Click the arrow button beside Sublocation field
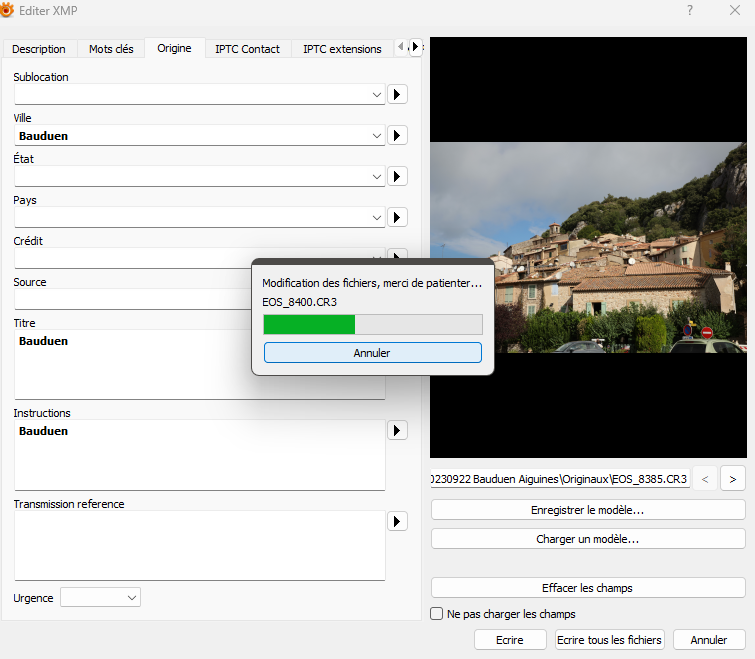This screenshot has width=755, height=659. click(x=397, y=94)
